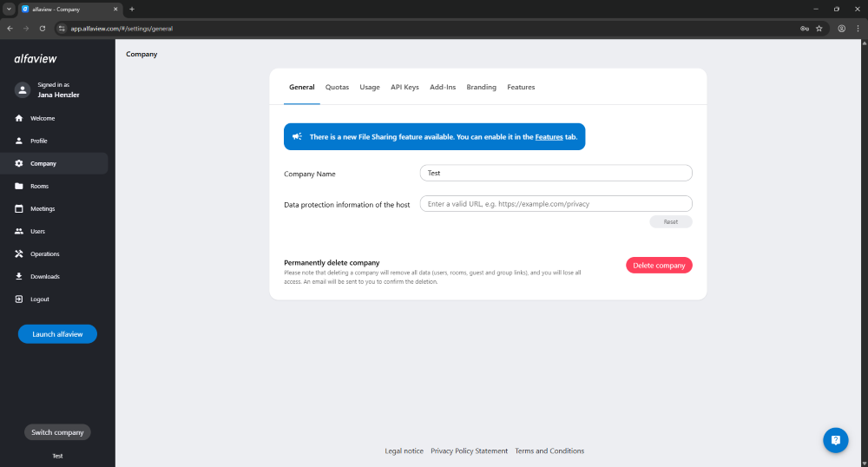This screenshot has width=868, height=467.
Task: Click the Users group icon
Action: tap(19, 231)
